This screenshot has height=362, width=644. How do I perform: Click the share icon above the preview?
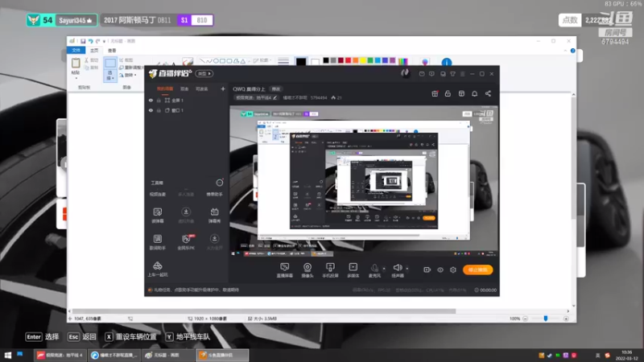[488, 93]
